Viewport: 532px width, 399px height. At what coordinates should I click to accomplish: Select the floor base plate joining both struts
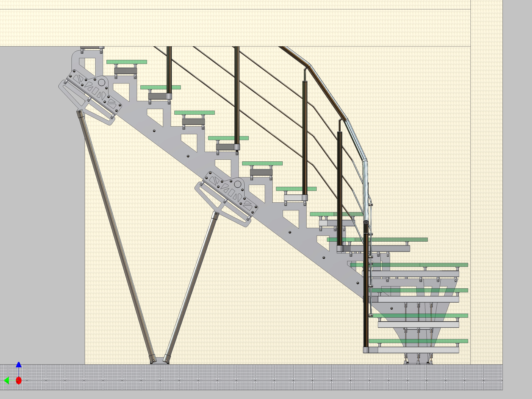(x=160, y=361)
